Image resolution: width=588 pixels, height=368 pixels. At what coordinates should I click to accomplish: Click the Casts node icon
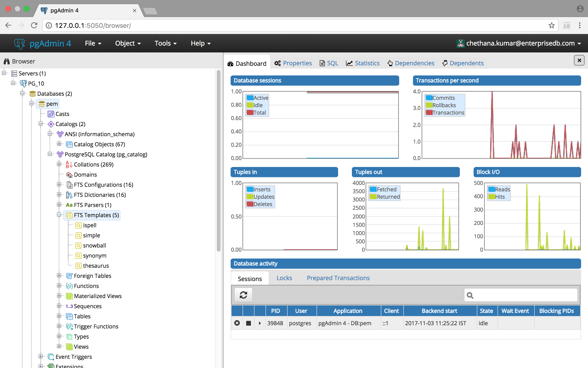tap(51, 114)
